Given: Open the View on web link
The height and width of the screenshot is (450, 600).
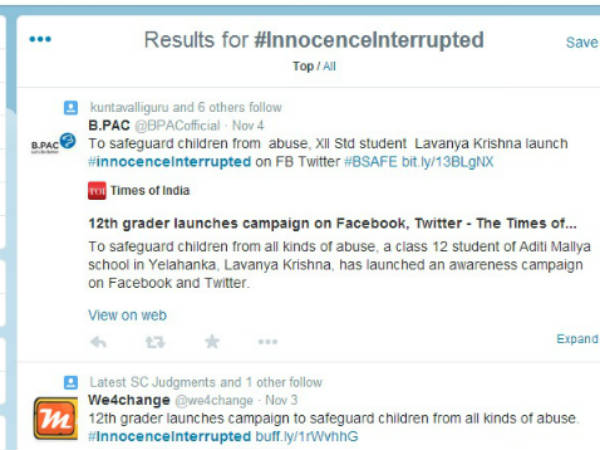Looking at the screenshot, I should click(127, 315).
